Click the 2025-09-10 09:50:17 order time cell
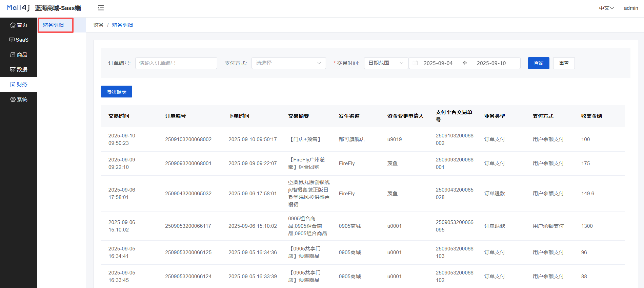Viewport: 644px width, 288px height. pos(253,139)
